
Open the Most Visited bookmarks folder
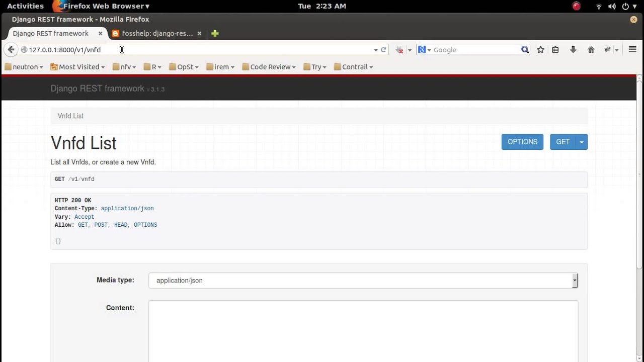[77, 67]
